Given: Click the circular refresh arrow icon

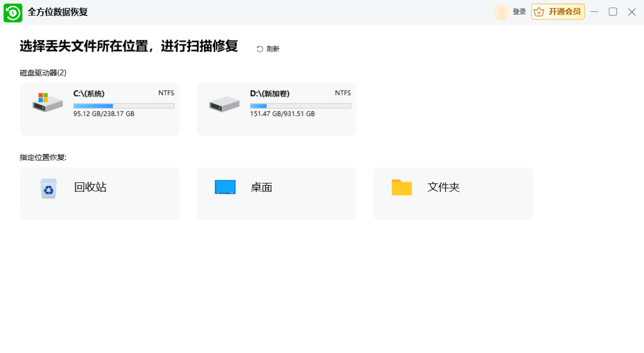Looking at the screenshot, I should coord(260,49).
